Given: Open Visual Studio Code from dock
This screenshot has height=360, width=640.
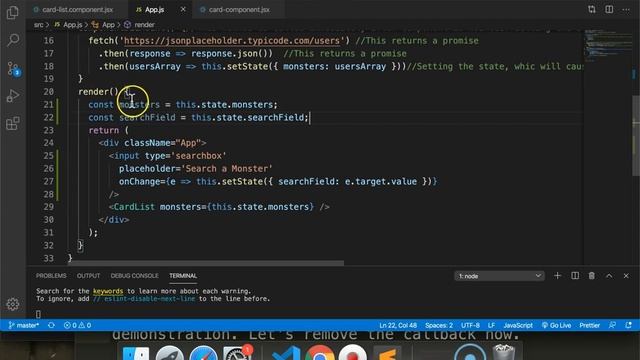Looking at the screenshot, I should pos(286,353).
